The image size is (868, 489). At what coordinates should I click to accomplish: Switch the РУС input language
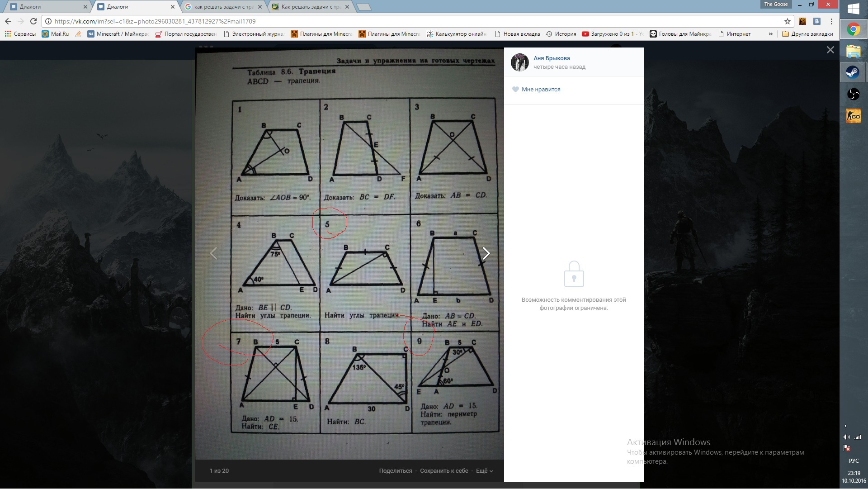854,461
